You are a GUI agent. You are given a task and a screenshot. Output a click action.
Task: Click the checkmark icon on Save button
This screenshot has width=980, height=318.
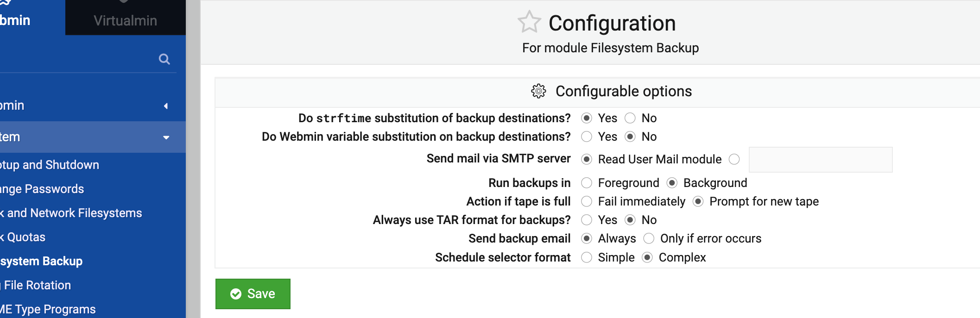[x=236, y=294]
